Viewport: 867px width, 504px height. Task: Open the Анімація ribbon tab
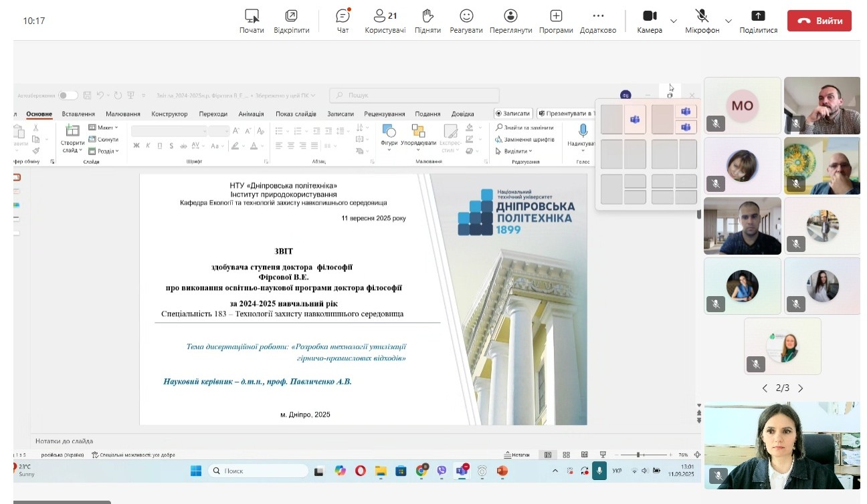(x=251, y=114)
